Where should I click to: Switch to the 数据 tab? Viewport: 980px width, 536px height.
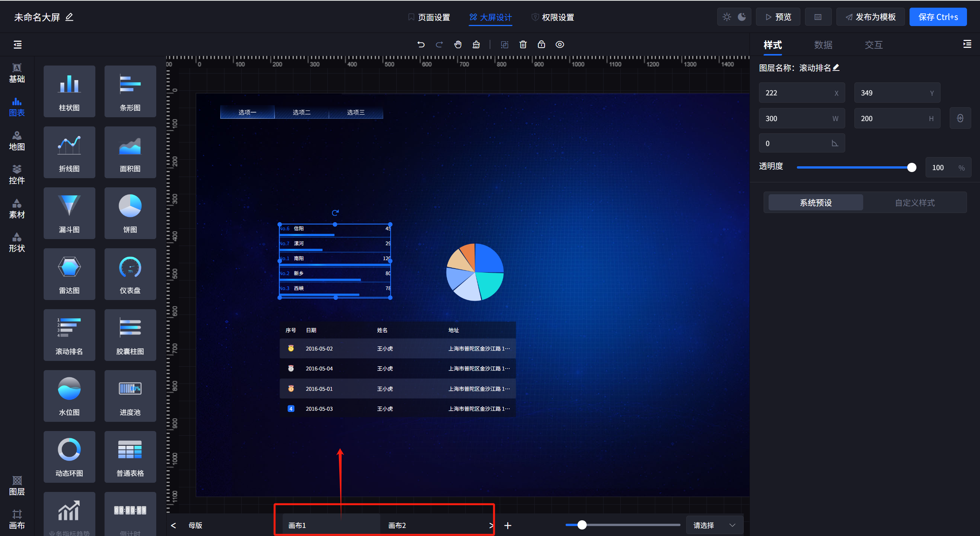823,45
